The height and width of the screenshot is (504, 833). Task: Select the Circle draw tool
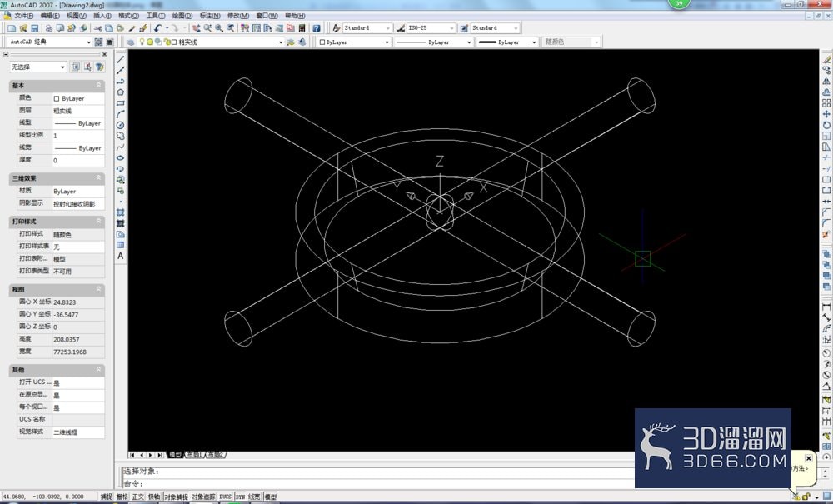[121, 125]
